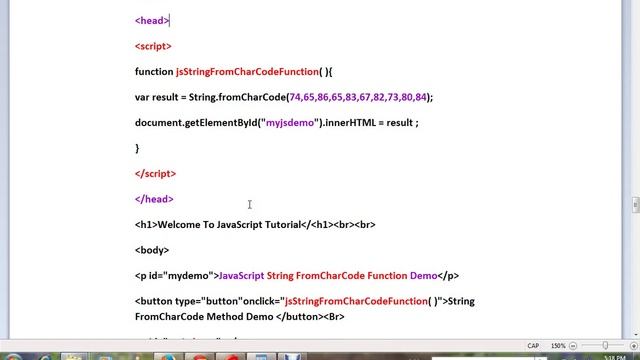
Task: Click the closing curly brace line
Action: click(137, 148)
